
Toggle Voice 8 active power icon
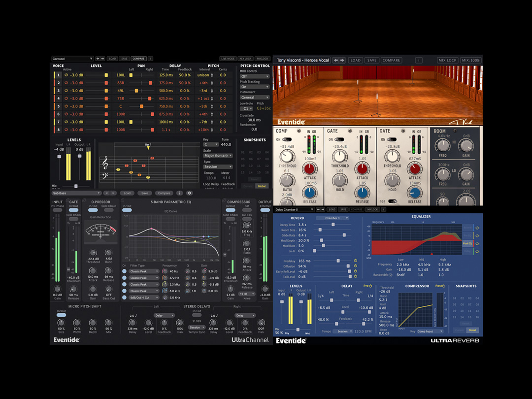[66, 130]
